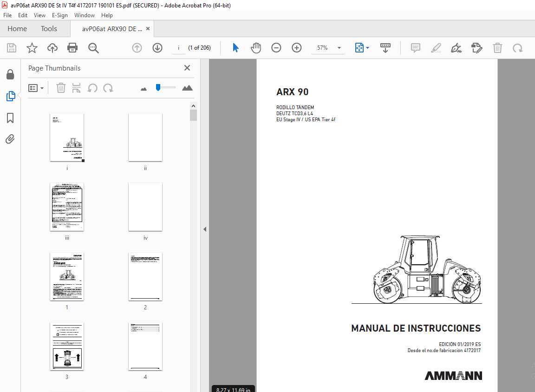
Task: Select page iii thumbnail
Action: tap(67, 207)
